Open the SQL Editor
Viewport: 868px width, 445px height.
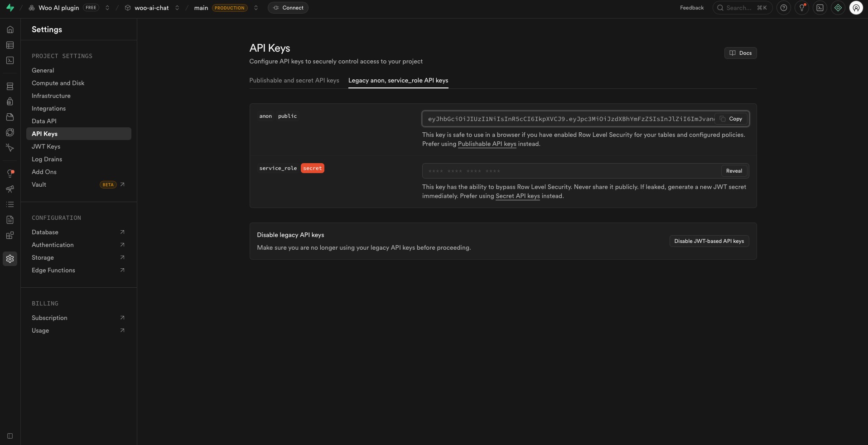10,60
